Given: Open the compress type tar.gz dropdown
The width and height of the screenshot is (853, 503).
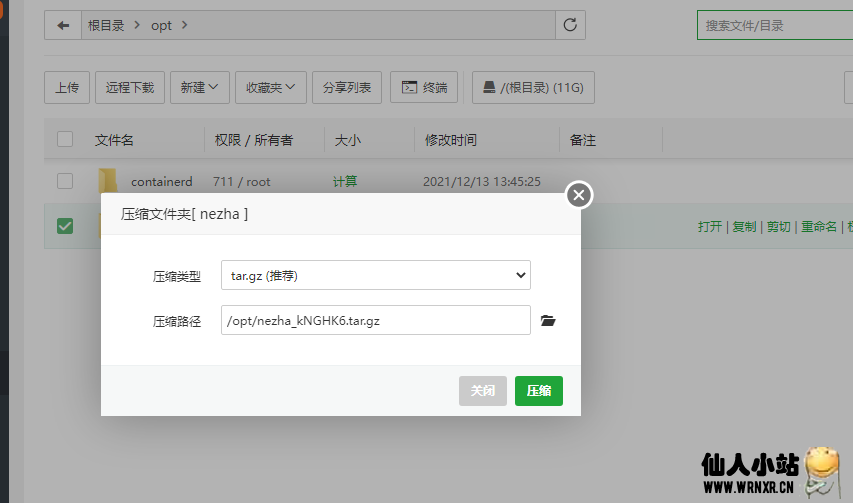Looking at the screenshot, I should (375, 275).
